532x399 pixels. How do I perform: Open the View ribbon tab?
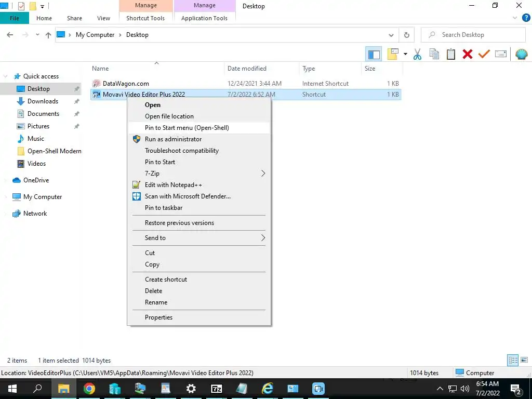tap(103, 18)
